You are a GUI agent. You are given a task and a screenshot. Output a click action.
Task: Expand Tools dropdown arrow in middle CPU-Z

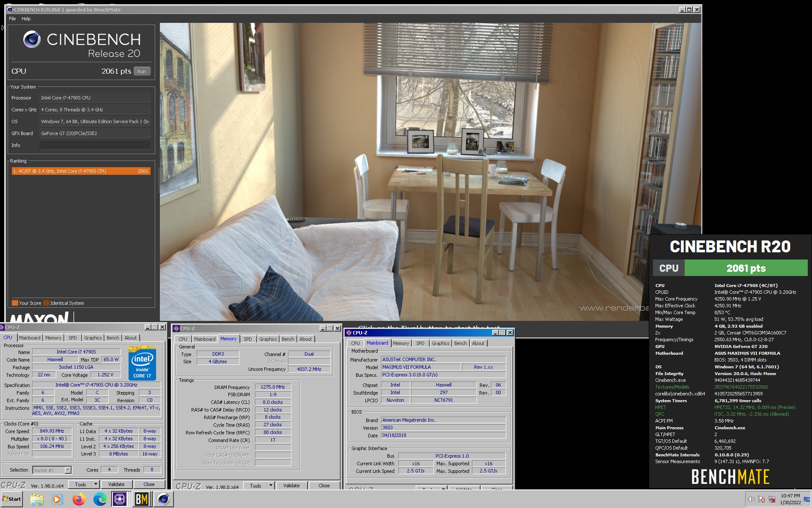(271, 486)
